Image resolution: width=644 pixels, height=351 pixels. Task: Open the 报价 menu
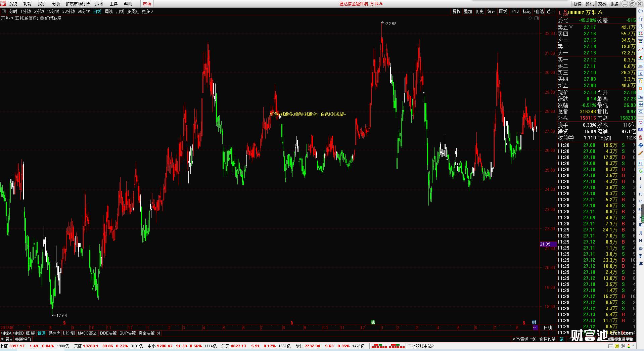coord(42,4)
